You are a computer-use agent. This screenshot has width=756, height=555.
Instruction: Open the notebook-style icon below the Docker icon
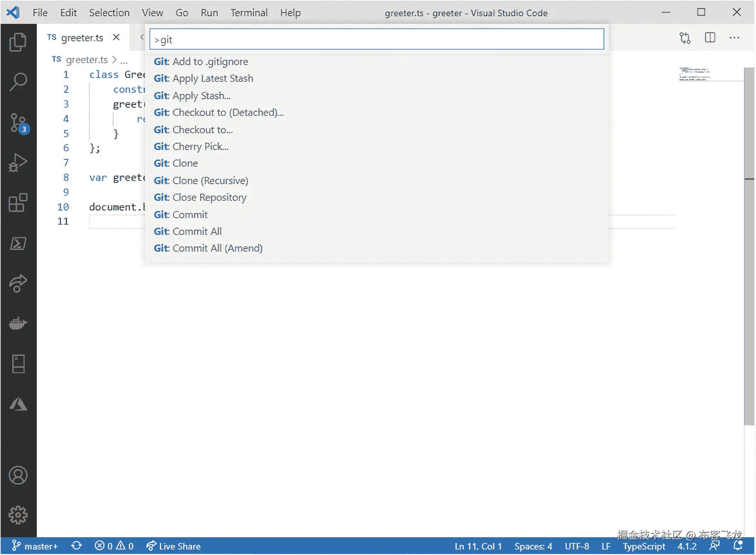[18, 364]
